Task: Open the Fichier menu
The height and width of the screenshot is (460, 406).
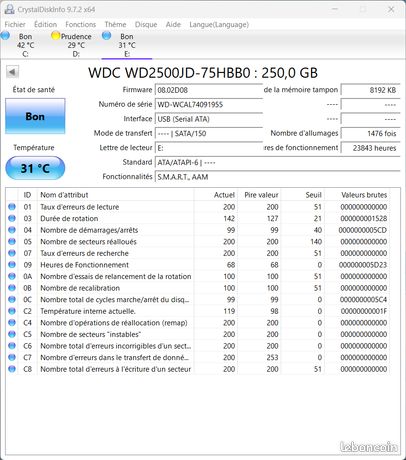Action: [15, 24]
